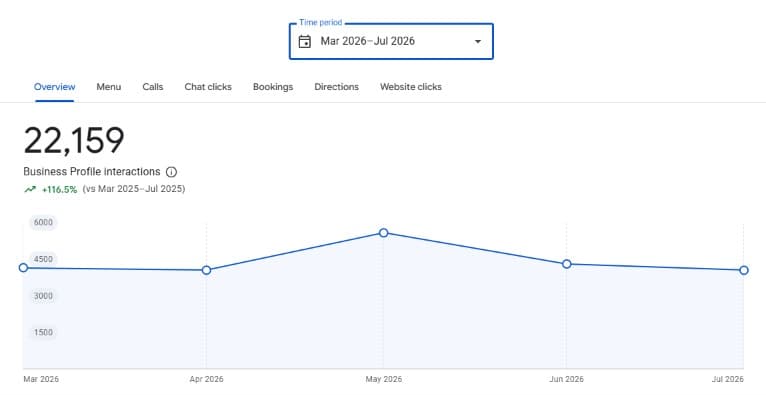Click the green upward trend arrow icon
Viewport: 766px width, 395px height.
(30, 189)
